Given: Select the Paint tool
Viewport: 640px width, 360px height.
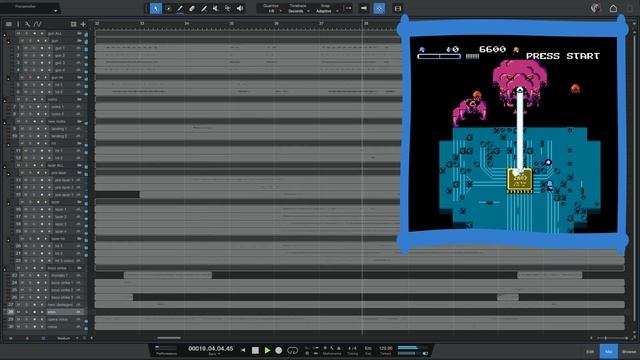Looking at the screenshot, I should [204, 9].
